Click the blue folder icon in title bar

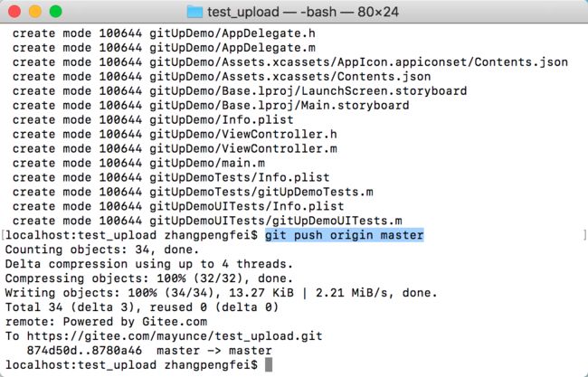[194, 12]
